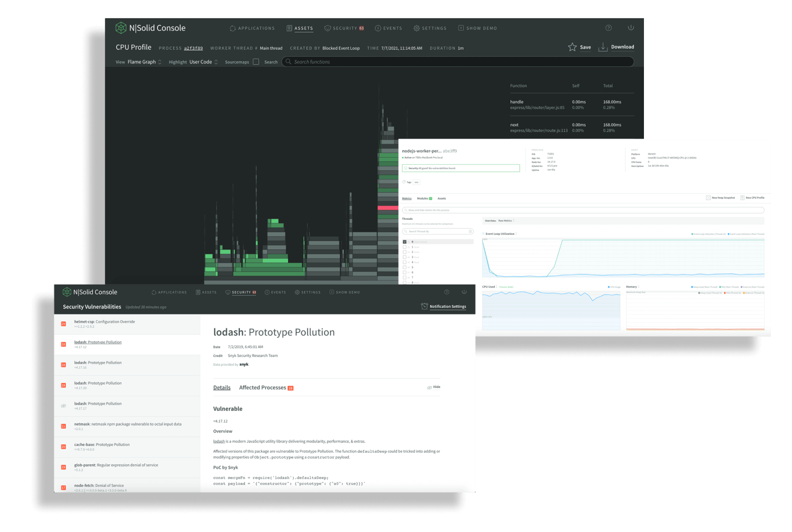This screenshot has width=792, height=532.
Task: Open Applications in CPU Profile window nav
Action: pos(252,28)
